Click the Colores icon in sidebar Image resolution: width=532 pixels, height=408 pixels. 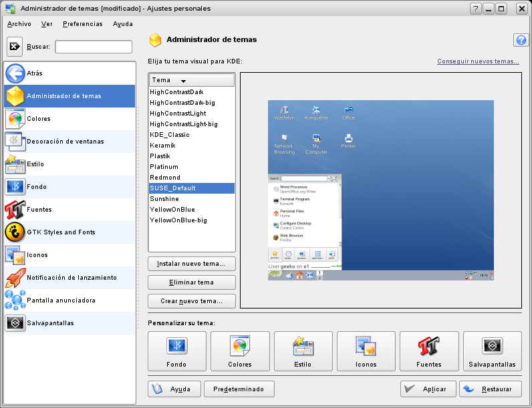pyautogui.click(x=15, y=119)
